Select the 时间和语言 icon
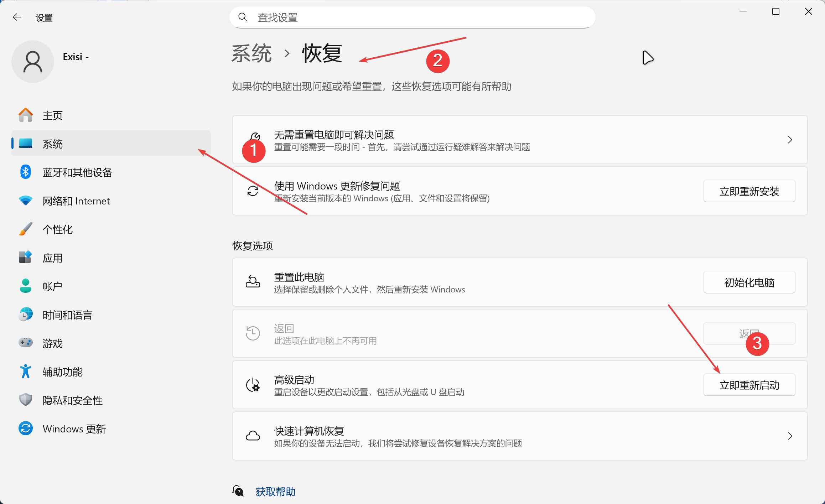The width and height of the screenshot is (825, 504). pyautogui.click(x=25, y=315)
